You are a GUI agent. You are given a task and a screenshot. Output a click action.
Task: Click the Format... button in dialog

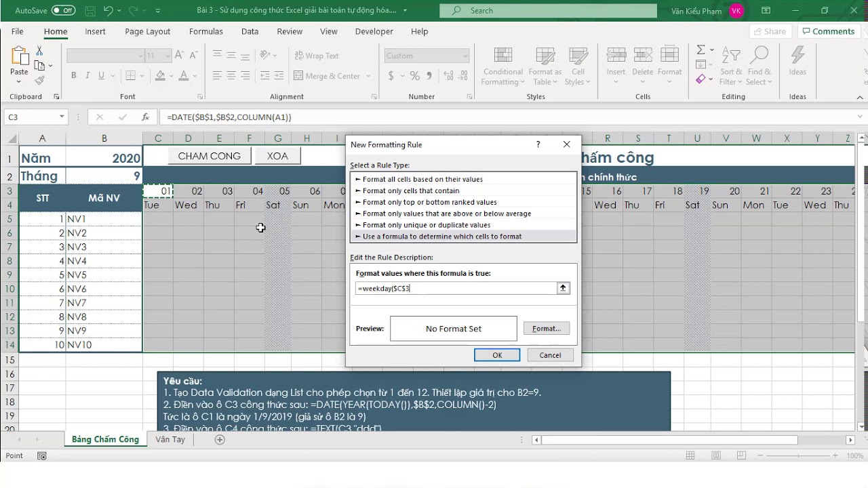(546, 329)
